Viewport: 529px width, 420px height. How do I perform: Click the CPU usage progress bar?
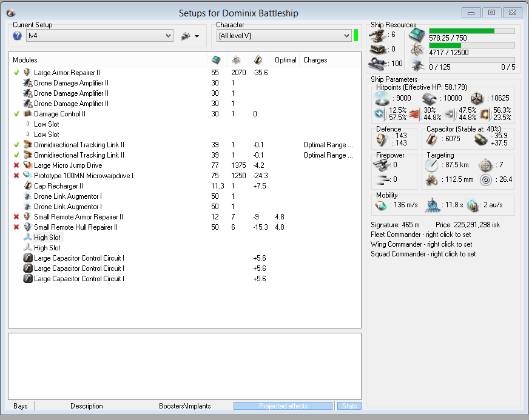471,31
